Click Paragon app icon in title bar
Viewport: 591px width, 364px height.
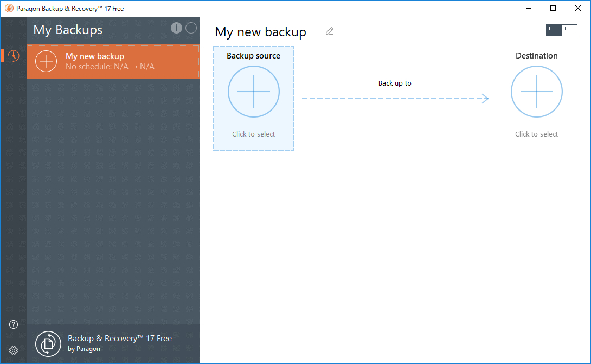[9, 8]
